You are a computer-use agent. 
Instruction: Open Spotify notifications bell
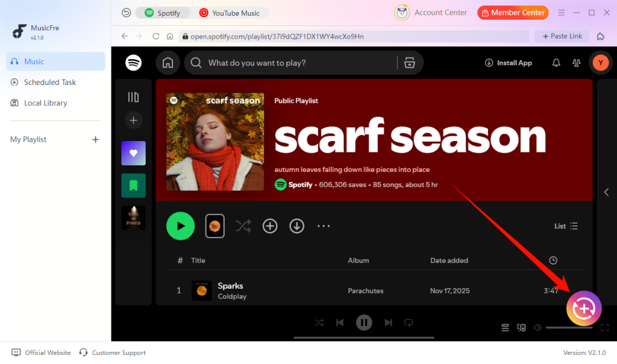tap(556, 63)
